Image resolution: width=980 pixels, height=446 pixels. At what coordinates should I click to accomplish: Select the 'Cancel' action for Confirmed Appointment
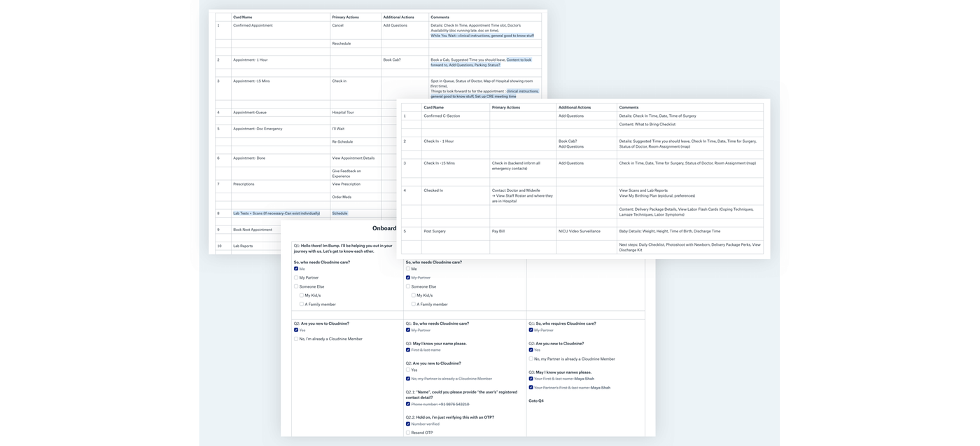(338, 25)
